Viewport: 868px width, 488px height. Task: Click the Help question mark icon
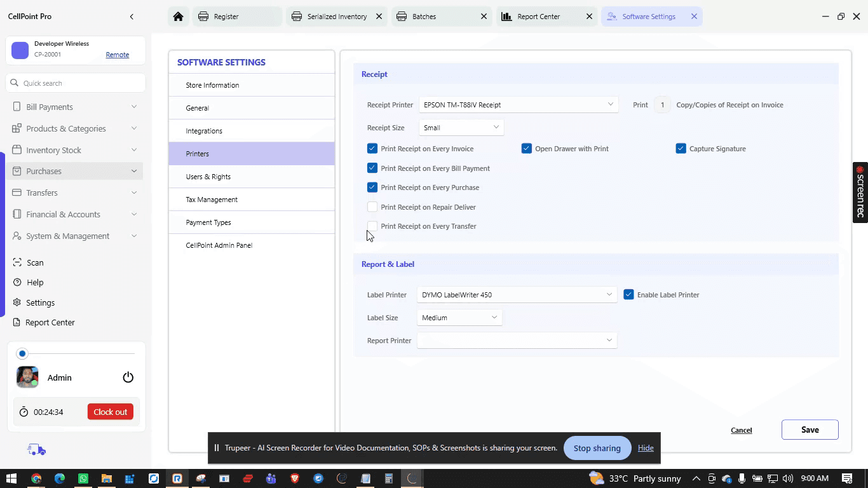17,282
